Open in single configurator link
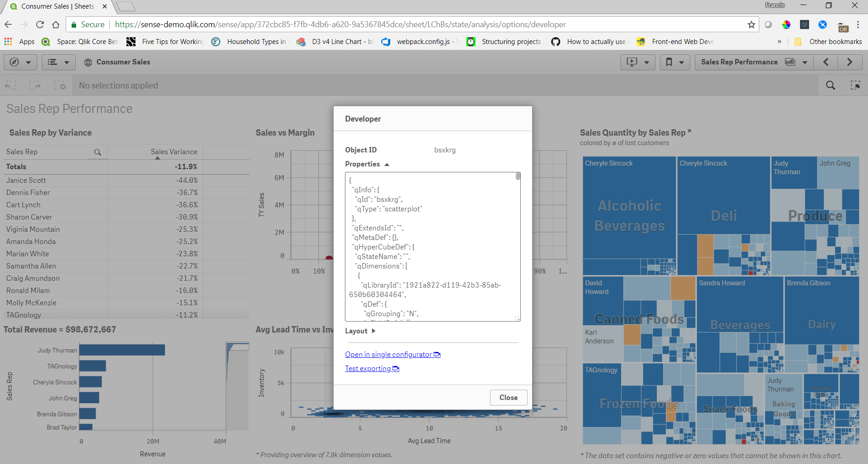Screen dimensions: 868x464 (x=393, y=355)
